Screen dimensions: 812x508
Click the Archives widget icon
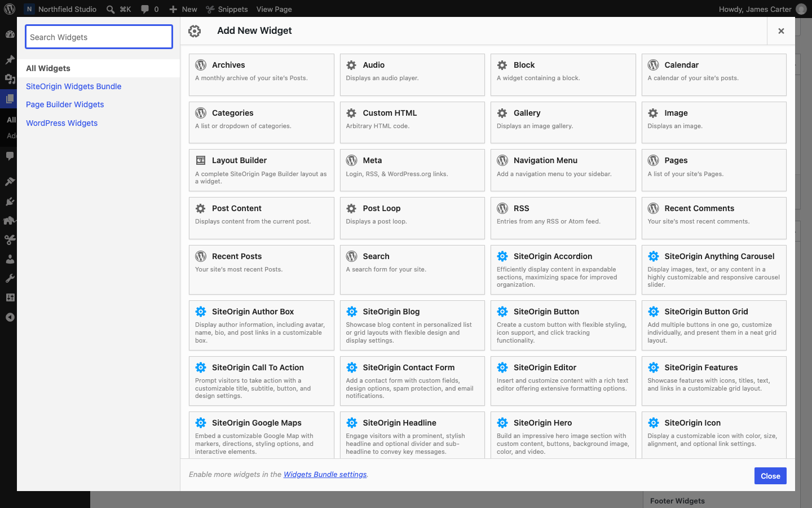pos(201,65)
